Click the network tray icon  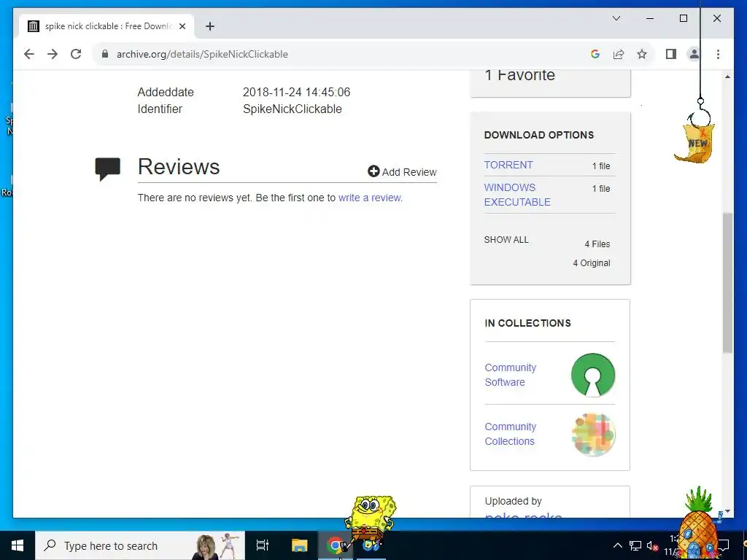[x=635, y=545]
